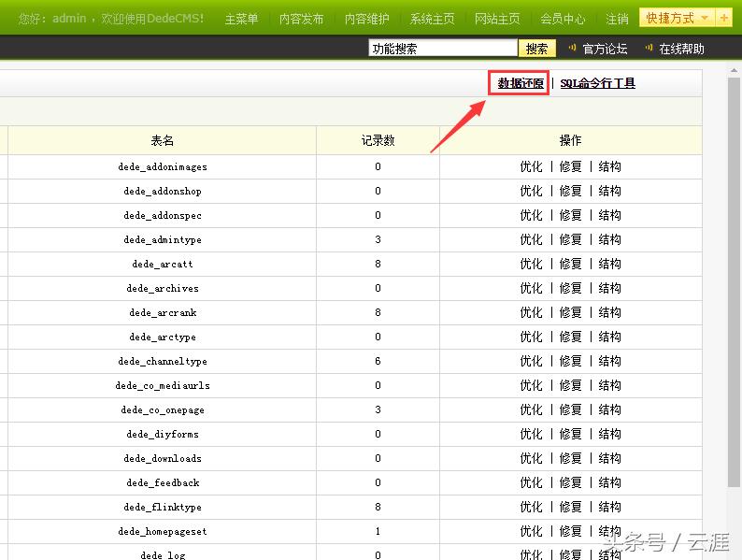Click 修复 for dede_homepageset
Screen dimensions: 742x560
(570, 531)
